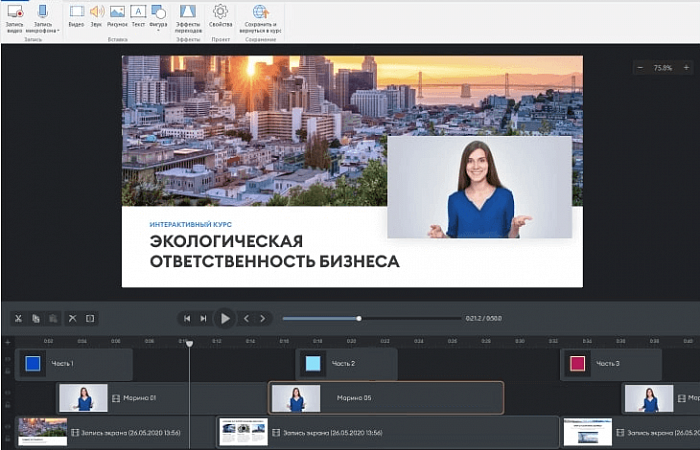The image size is (700, 450).
Task: Jump to the start of the video
Action: coord(186,318)
